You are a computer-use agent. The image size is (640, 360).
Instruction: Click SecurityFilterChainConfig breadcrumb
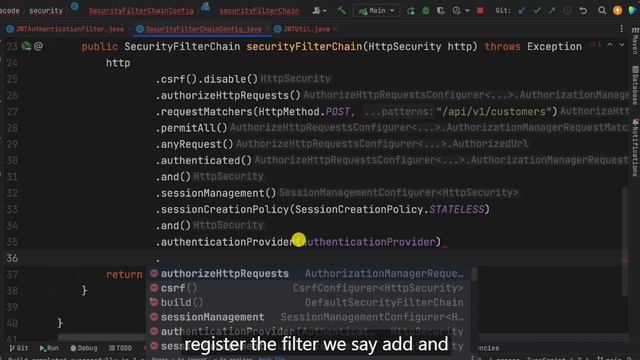(141, 11)
